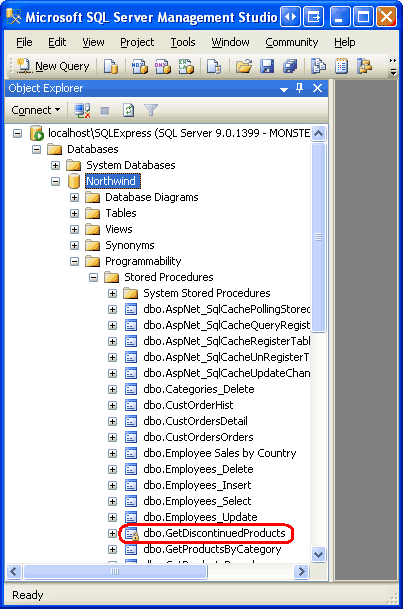Expand dbo.Employees_Insert procedure node
403x609 pixels.
113,485
